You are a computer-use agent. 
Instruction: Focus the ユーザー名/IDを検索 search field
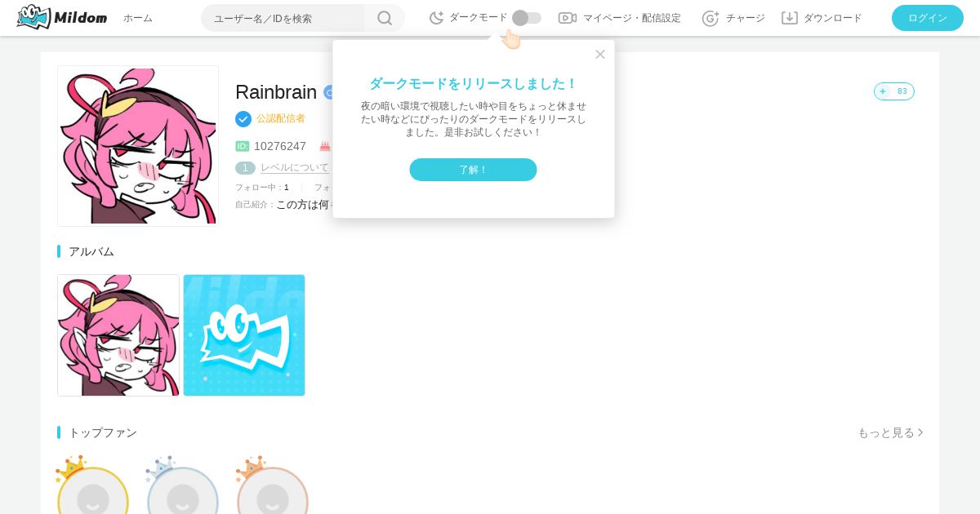pyautogui.click(x=283, y=18)
